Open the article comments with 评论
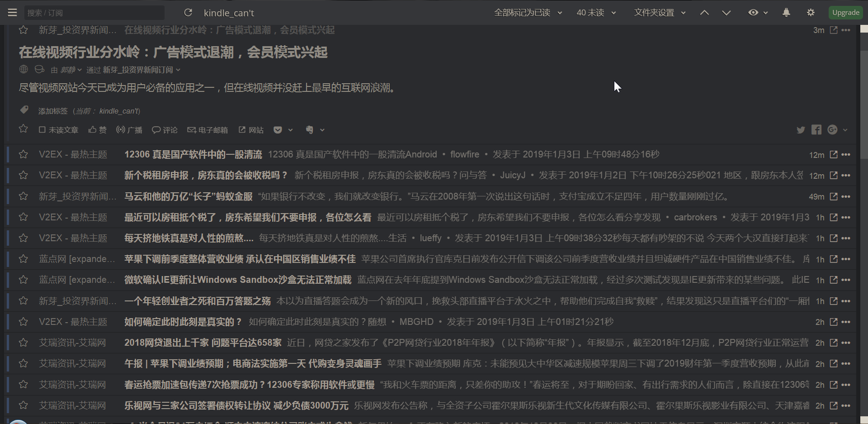 pyautogui.click(x=164, y=130)
